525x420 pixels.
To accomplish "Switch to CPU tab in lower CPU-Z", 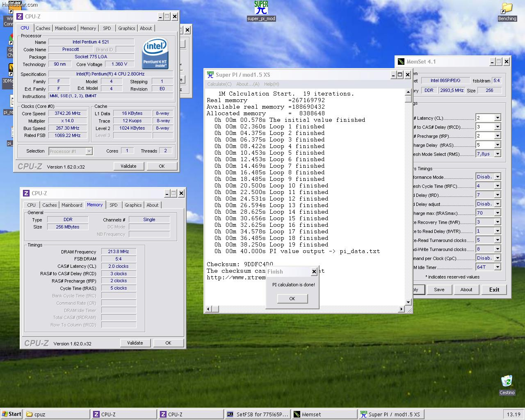I will [x=32, y=205].
